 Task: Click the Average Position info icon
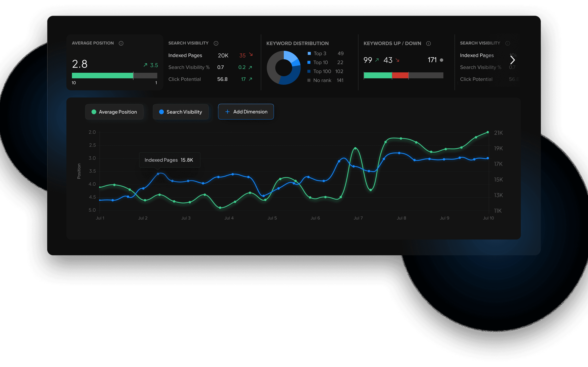click(x=121, y=43)
